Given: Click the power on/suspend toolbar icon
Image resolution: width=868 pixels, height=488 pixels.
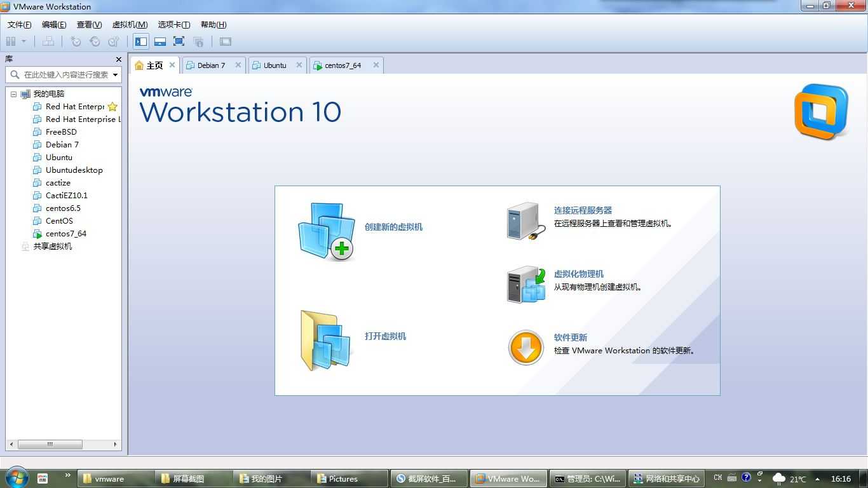Looking at the screenshot, I should 11,41.
